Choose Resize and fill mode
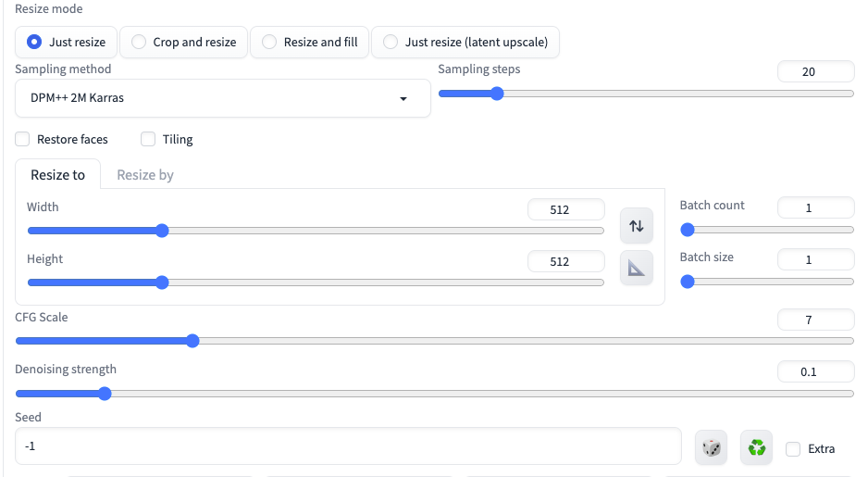868x477 pixels. tap(309, 42)
